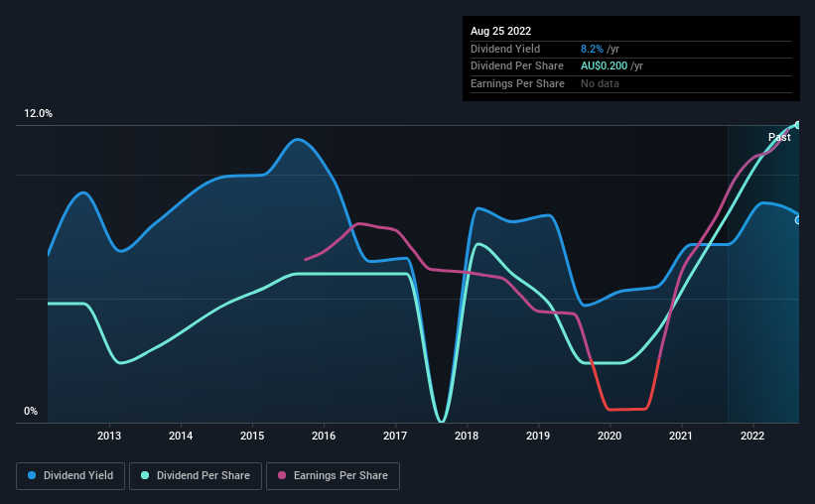Click the 'Past' label on the chart

[779, 137]
